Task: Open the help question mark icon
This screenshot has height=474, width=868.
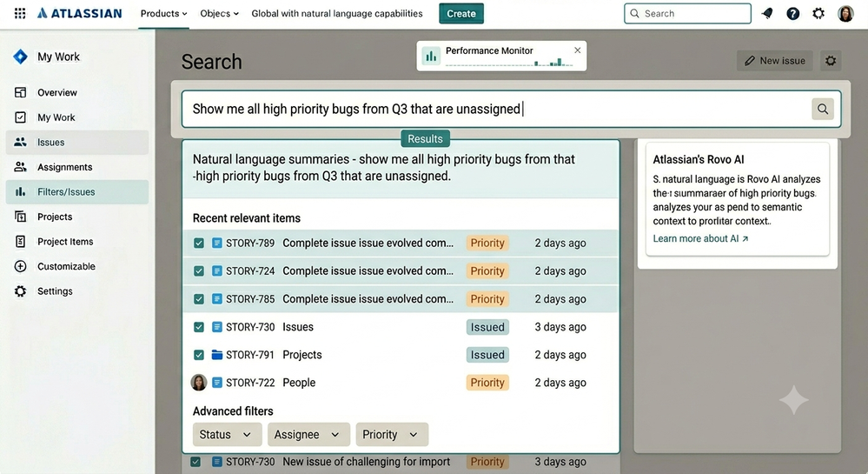Action: coord(792,13)
